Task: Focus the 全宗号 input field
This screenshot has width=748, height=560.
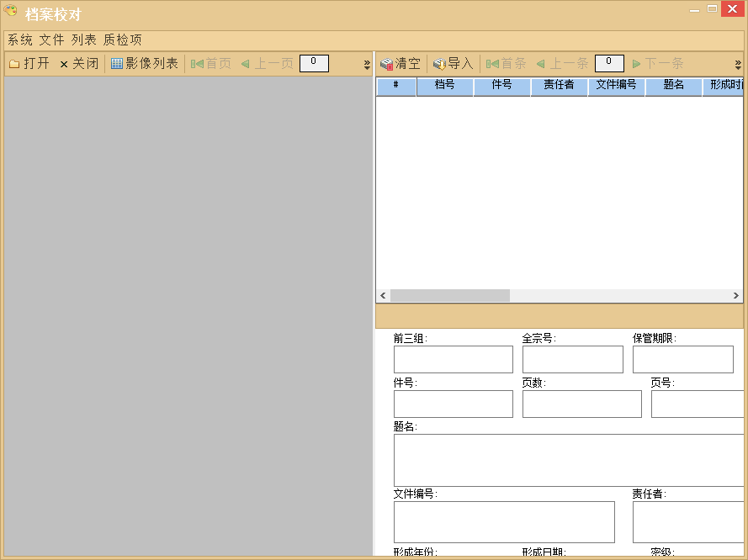Action: tap(573, 359)
